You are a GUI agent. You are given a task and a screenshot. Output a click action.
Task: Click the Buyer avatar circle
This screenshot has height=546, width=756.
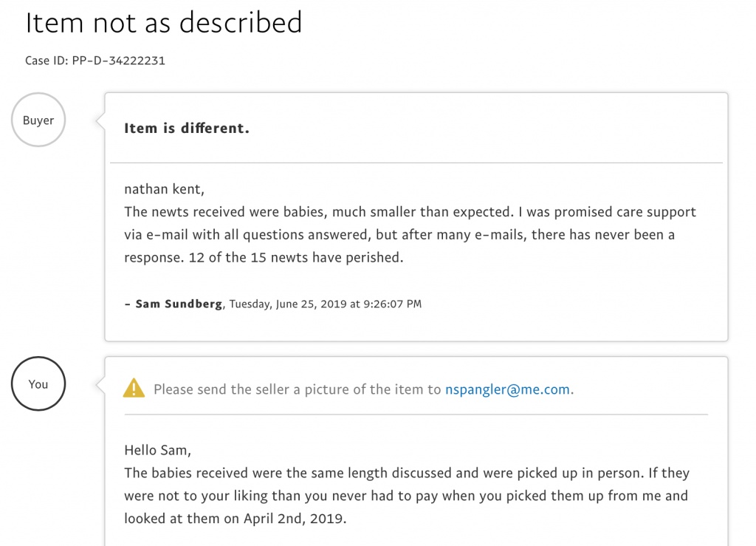tap(38, 120)
